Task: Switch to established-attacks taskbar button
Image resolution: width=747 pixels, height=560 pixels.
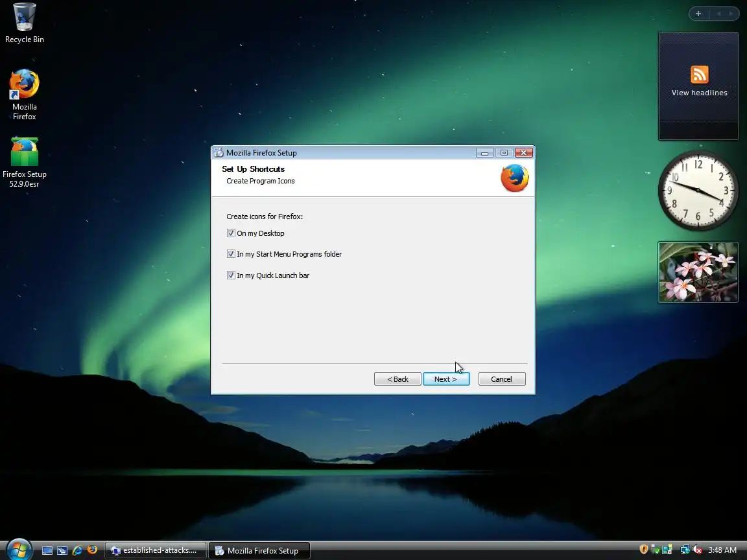Action: click(x=156, y=550)
